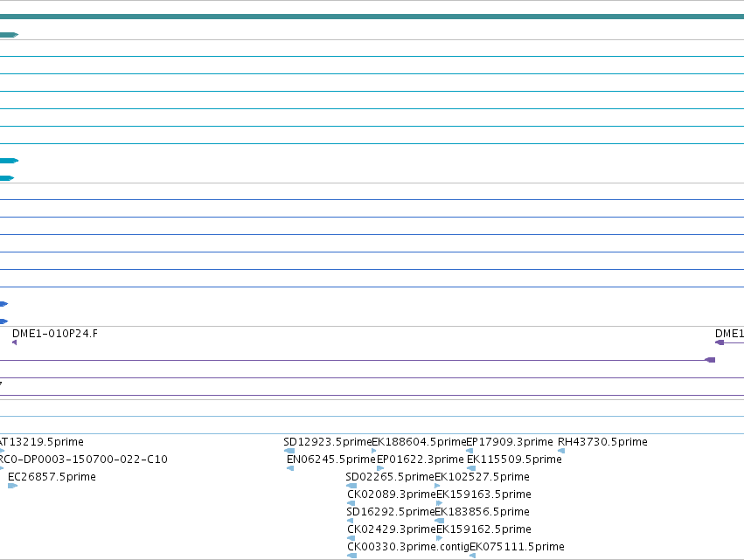Click the RC0-DP0003-150700-022-C10 label
Screen dimensions: 744x560
[84, 460]
